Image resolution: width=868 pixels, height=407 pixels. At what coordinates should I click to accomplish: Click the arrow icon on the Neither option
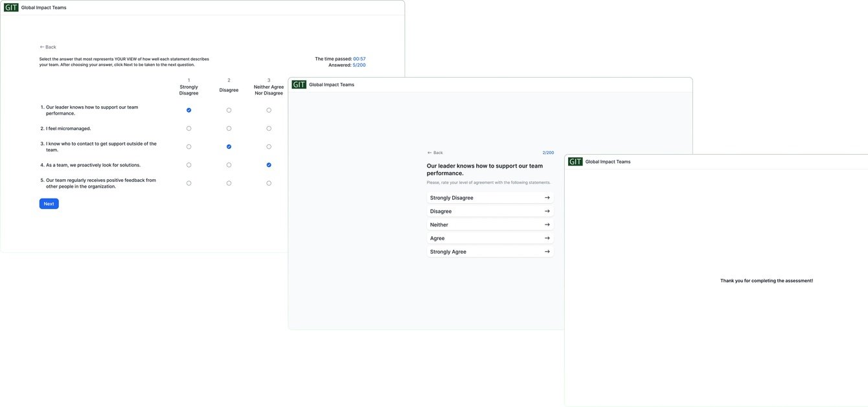[x=547, y=225]
